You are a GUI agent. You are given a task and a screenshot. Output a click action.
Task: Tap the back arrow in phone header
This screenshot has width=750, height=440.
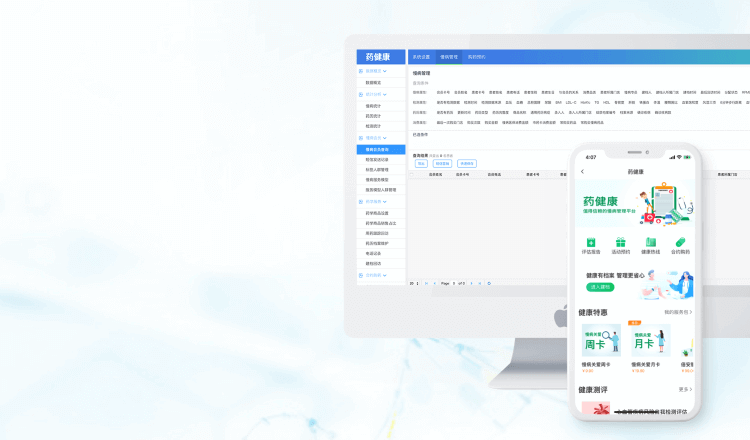[583, 172]
